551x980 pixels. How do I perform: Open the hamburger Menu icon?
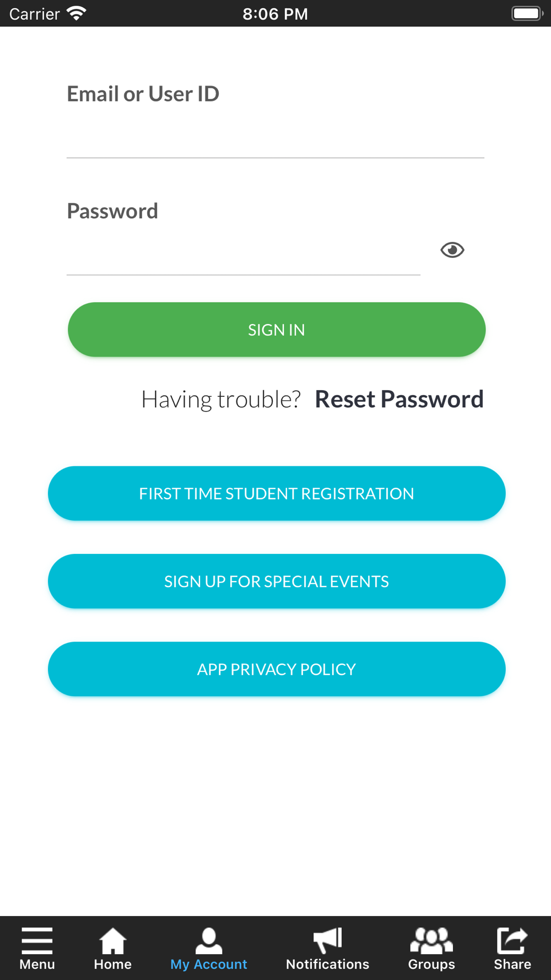click(37, 940)
